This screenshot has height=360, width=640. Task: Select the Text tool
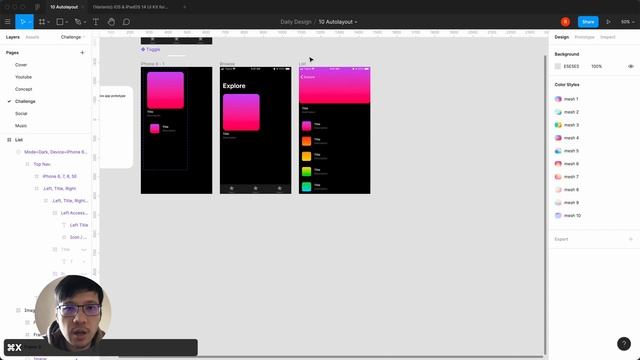click(x=96, y=22)
